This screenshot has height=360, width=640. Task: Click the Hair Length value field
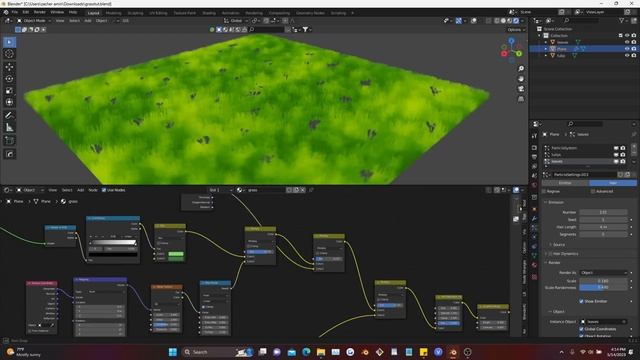point(603,227)
